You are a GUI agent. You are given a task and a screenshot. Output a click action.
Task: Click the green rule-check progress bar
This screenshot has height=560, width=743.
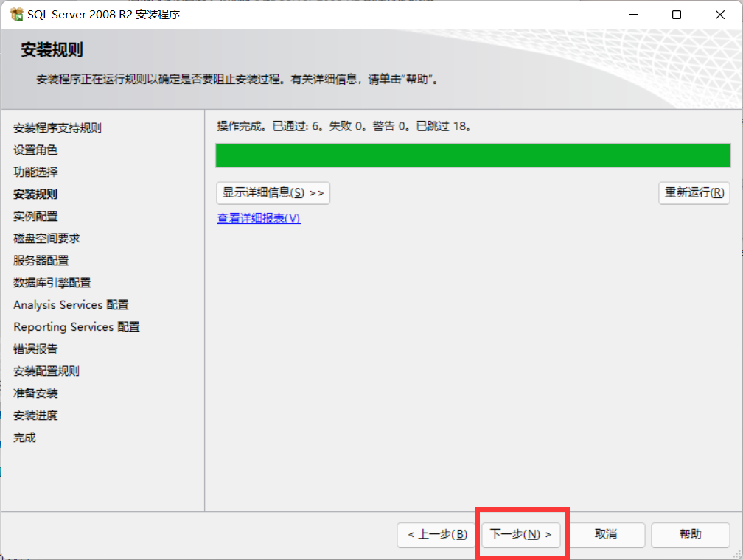[473, 155]
